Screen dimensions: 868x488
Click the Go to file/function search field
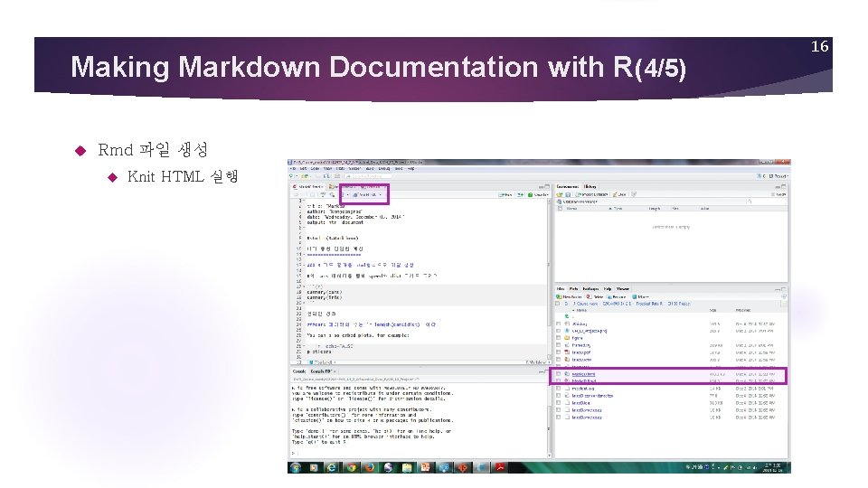pyautogui.click(x=368, y=176)
